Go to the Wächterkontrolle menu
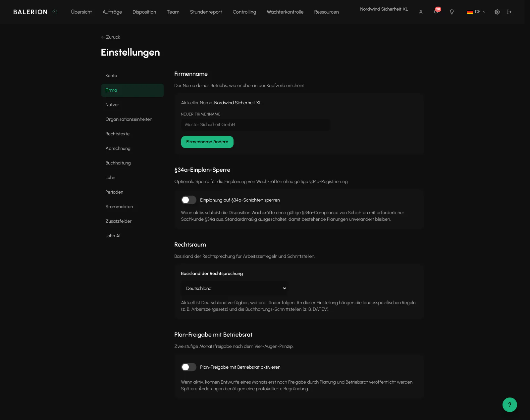This screenshot has width=530, height=420. (x=285, y=12)
